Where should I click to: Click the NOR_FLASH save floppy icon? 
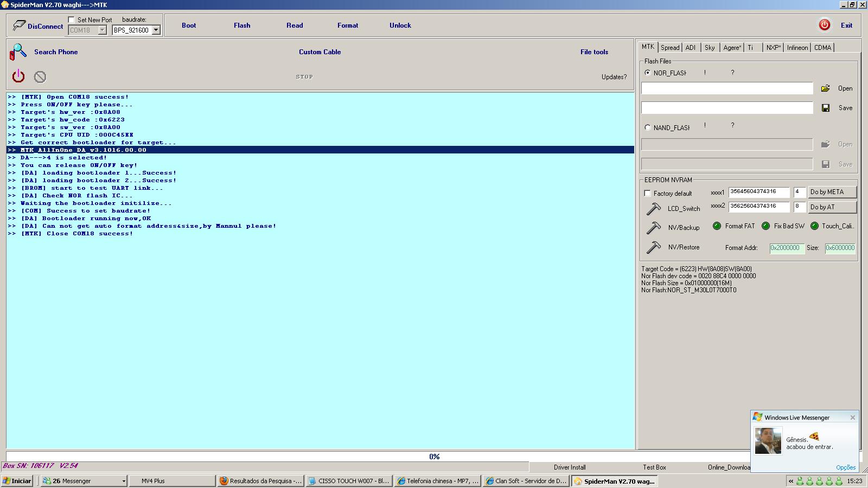pos(826,108)
